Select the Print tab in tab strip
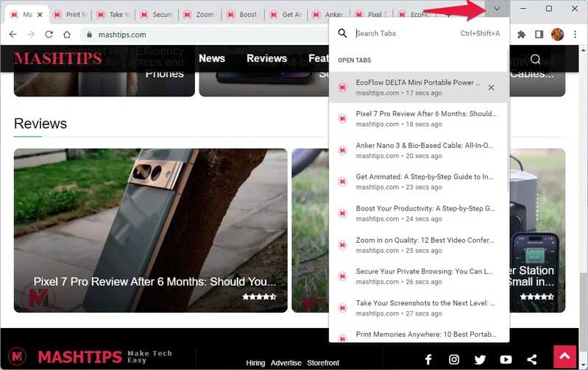This screenshot has height=370, width=588. point(71,15)
